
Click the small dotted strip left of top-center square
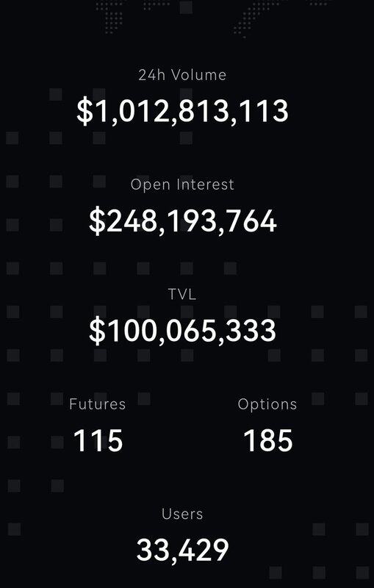coord(157,5)
